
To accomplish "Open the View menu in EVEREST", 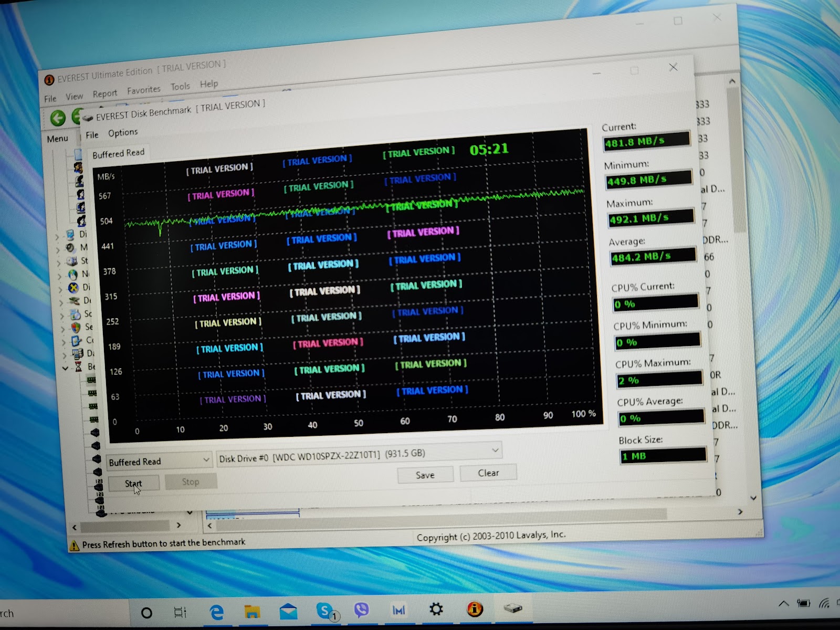I will (74, 97).
